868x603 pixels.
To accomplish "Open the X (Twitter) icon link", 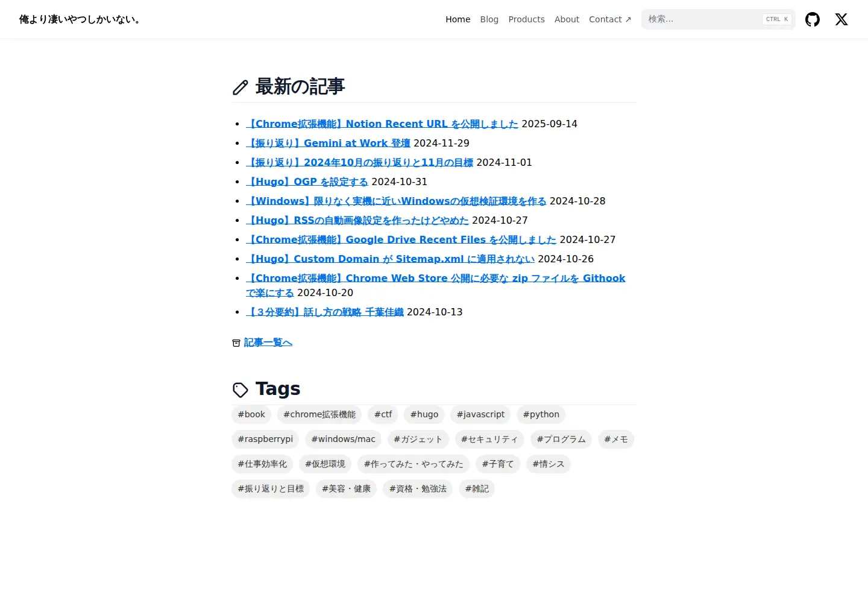I will coord(841,19).
